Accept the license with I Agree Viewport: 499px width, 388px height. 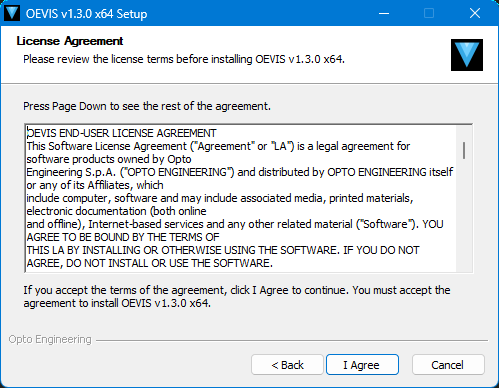362,365
